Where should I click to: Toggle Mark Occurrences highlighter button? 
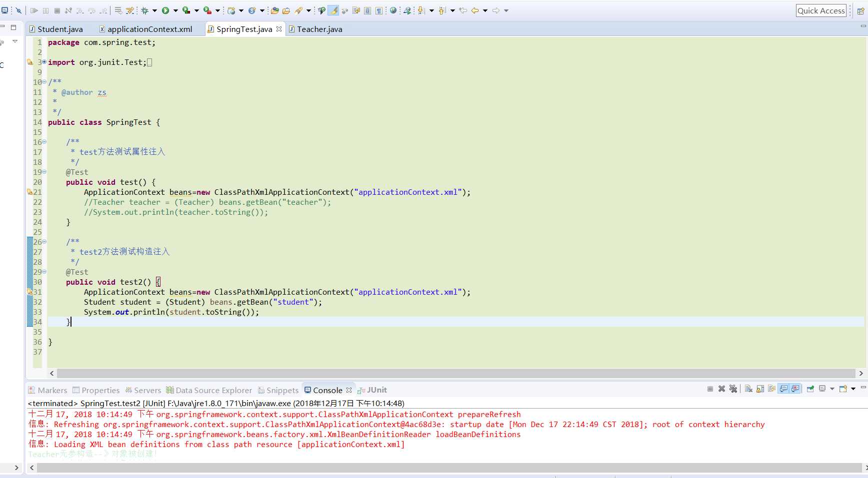(x=333, y=10)
